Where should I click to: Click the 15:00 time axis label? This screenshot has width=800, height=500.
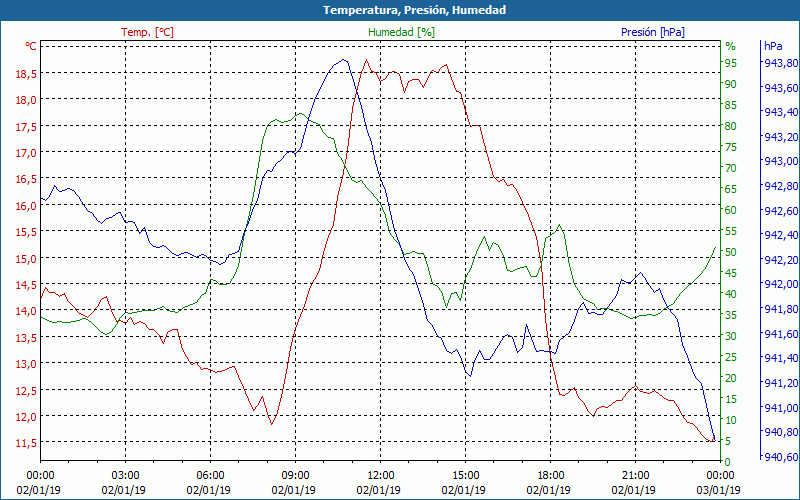[465, 476]
